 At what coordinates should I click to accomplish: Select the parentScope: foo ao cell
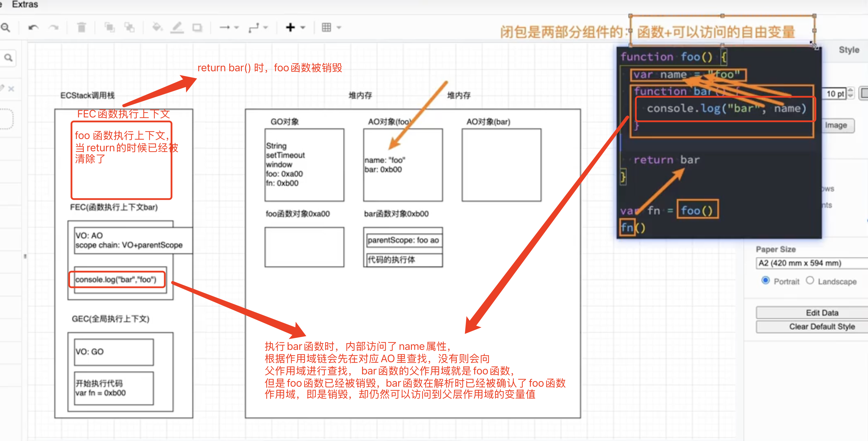click(x=404, y=240)
